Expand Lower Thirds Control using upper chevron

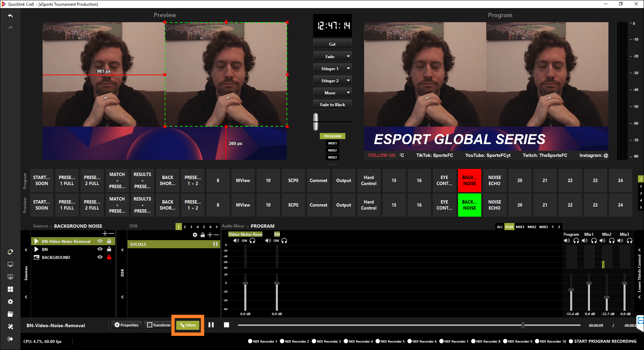pos(640,250)
